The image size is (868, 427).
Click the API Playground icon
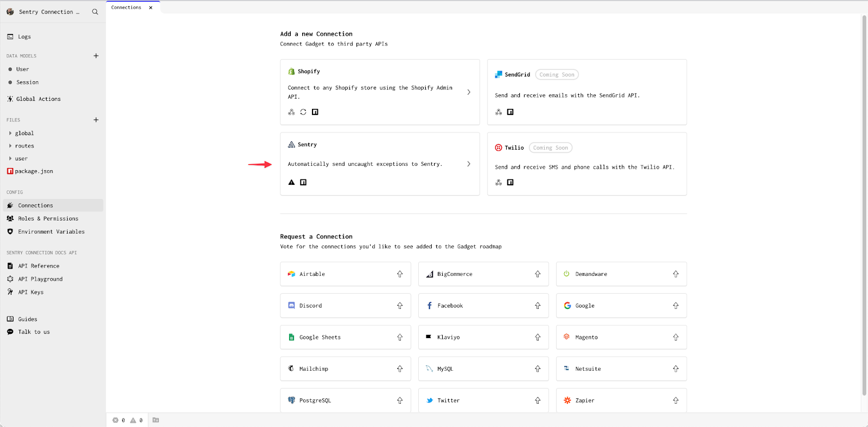[x=10, y=279]
